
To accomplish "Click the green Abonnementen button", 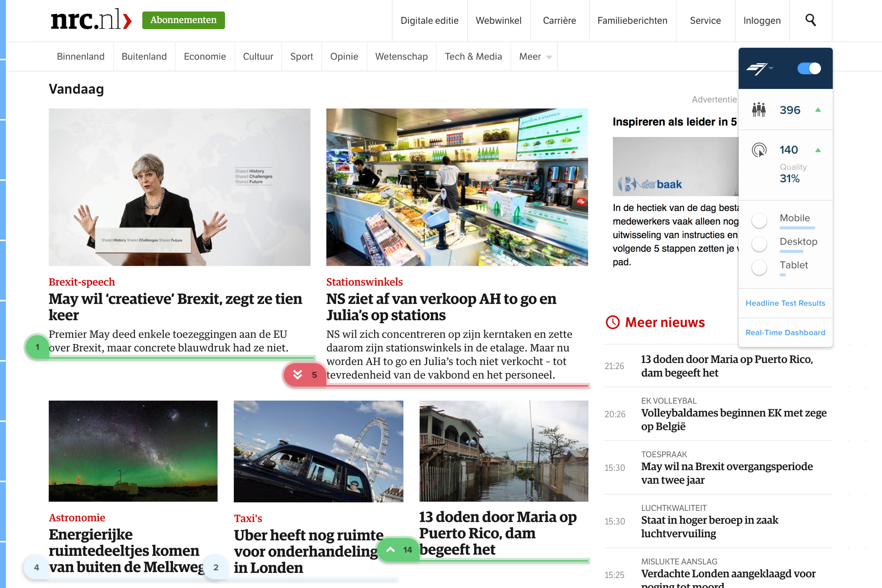I will [183, 20].
